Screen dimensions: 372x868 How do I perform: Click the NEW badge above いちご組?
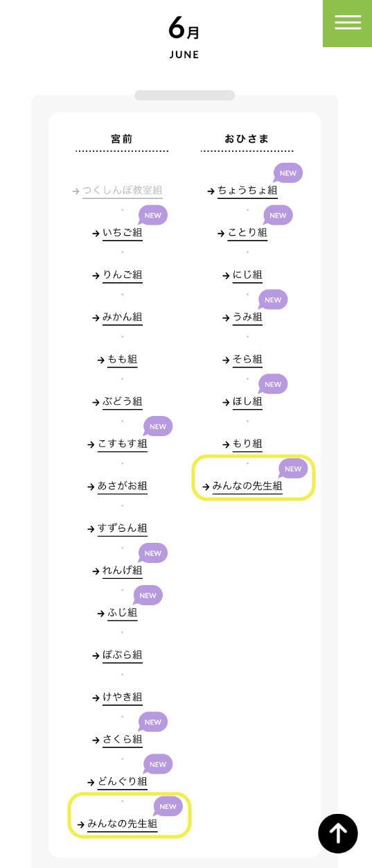pos(152,216)
